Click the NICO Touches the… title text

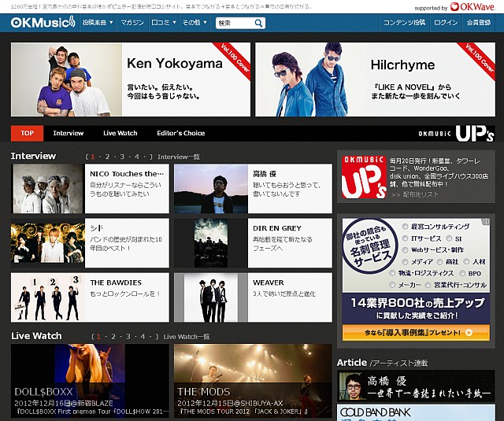(x=127, y=174)
